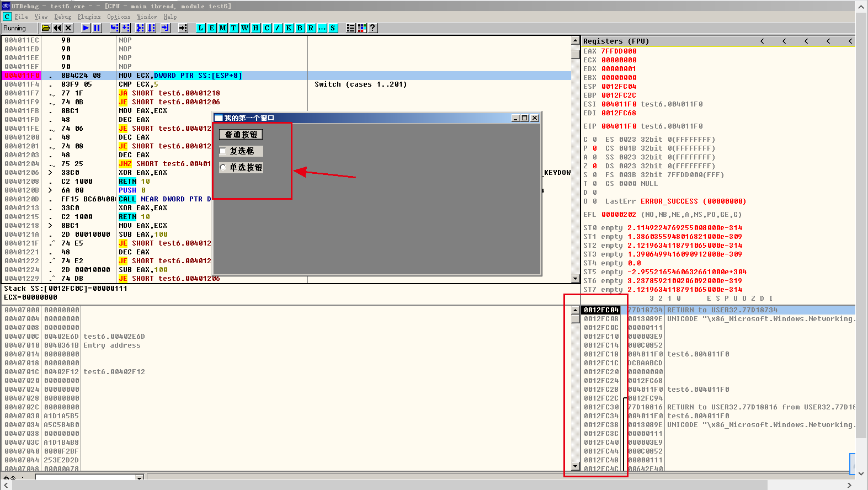Screen dimensions: 868x490
Task: Open the Plugins menu
Action: [x=89, y=17]
